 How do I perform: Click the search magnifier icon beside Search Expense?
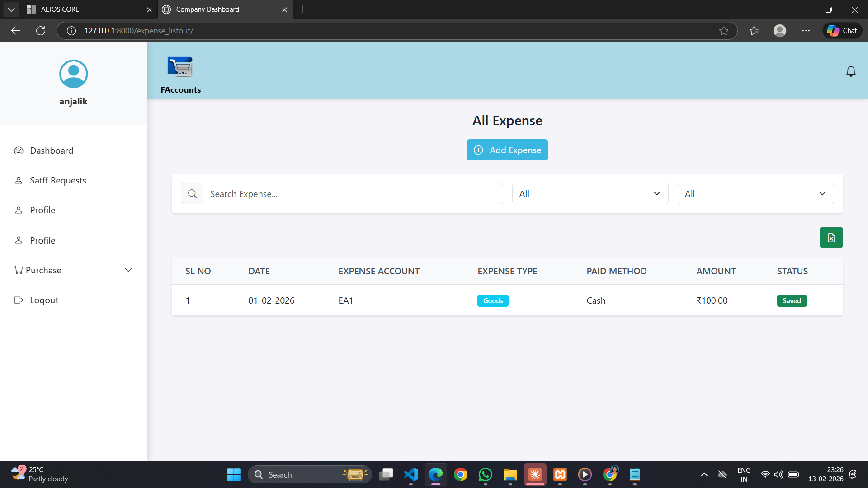point(193,194)
